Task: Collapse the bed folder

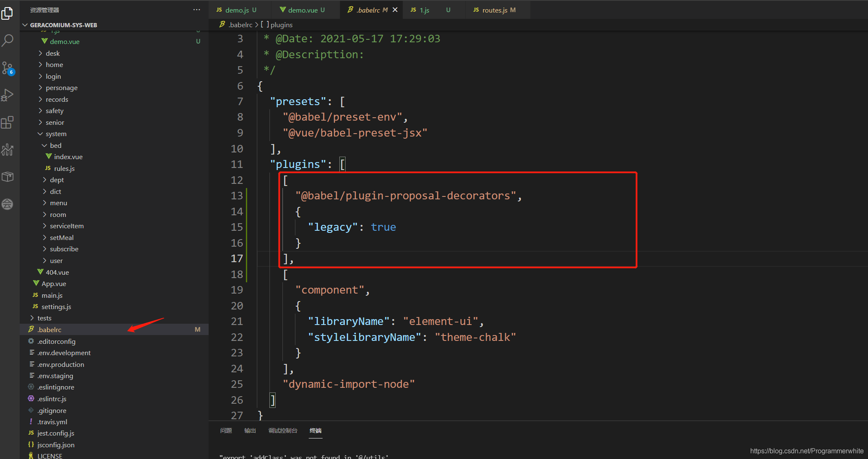Action: (114, 145)
